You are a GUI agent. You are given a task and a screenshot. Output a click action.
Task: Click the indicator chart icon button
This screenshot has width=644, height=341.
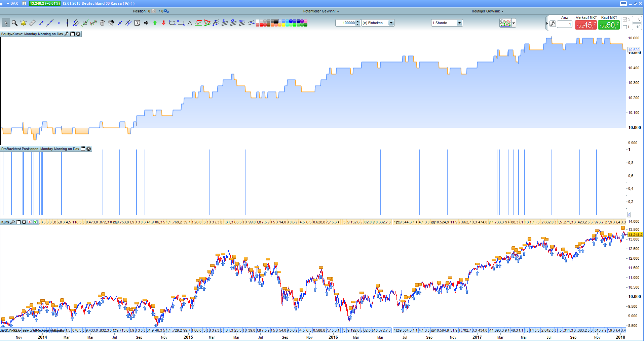point(505,23)
